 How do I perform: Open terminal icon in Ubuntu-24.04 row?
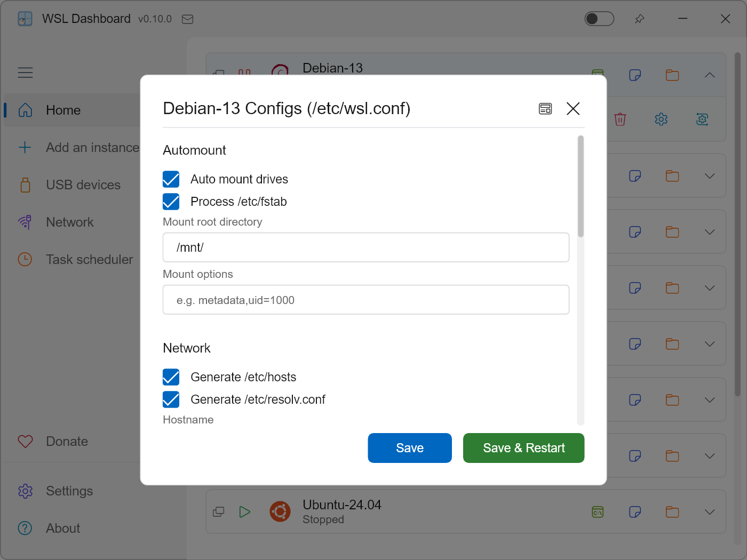[598, 512]
